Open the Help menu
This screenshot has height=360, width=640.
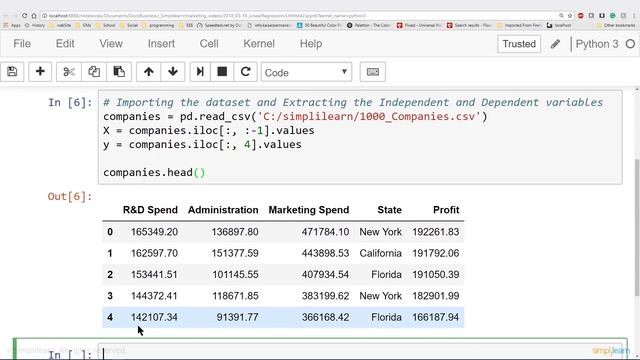pyautogui.click(x=311, y=44)
